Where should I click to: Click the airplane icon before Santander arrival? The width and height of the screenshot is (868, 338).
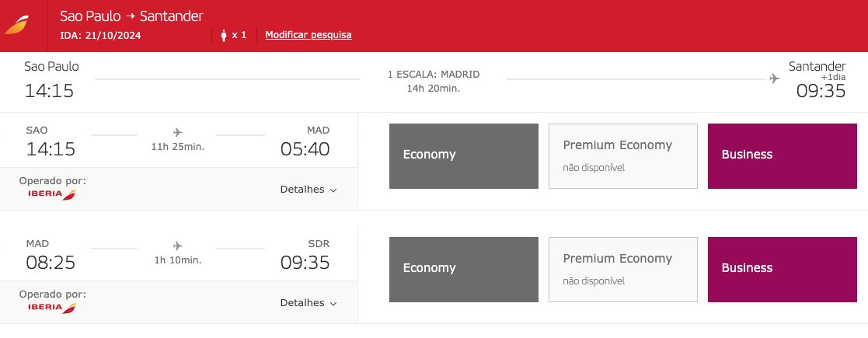pyautogui.click(x=774, y=78)
